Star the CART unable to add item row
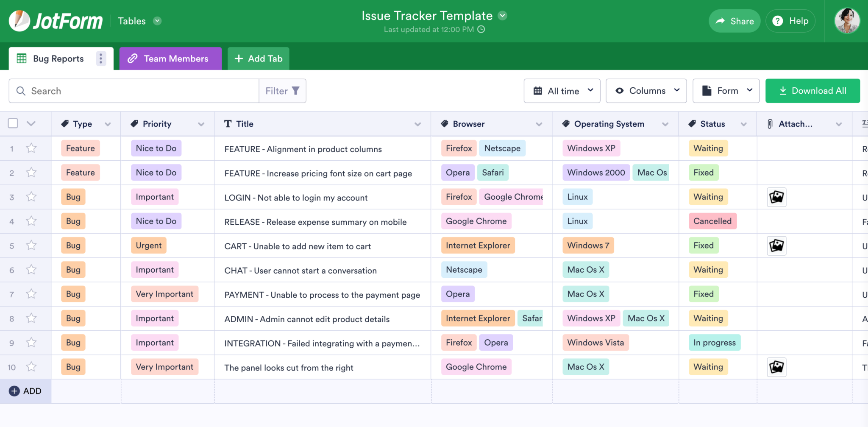 coord(31,246)
